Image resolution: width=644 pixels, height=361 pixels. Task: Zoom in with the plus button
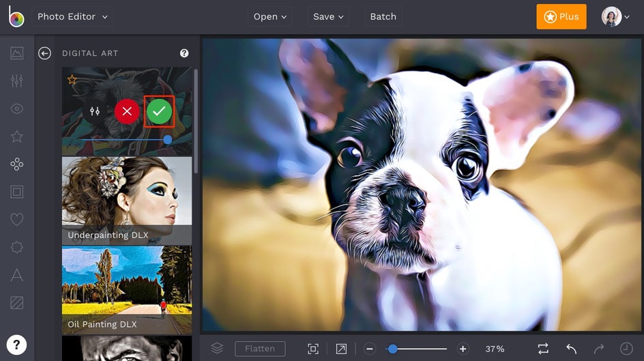pyautogui.click(x=463, y=349)
